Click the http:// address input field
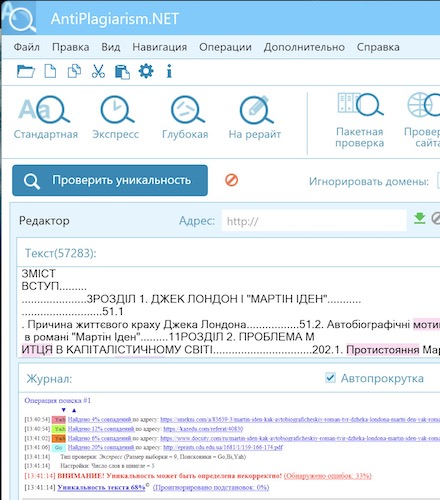The height and width of the screenshot is (500, 440). (314, 221)
